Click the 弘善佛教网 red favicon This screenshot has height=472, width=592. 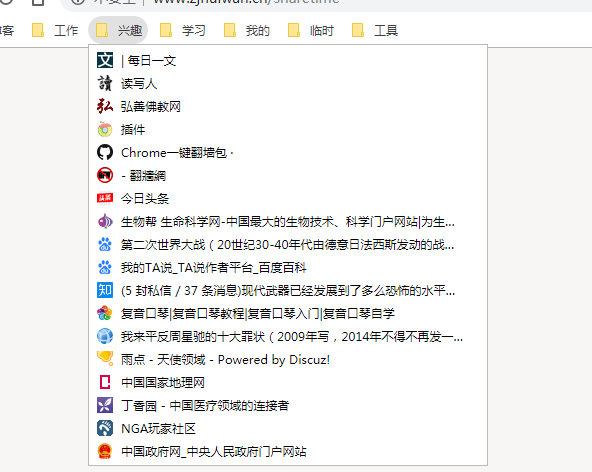[x=105, y=106]
